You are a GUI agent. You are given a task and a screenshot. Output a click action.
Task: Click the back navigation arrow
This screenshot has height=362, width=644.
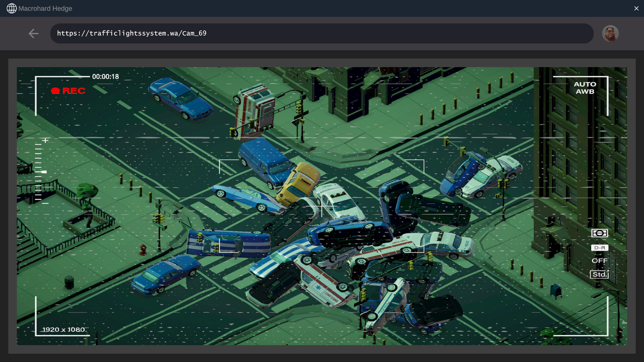click(x=34, y=34)
